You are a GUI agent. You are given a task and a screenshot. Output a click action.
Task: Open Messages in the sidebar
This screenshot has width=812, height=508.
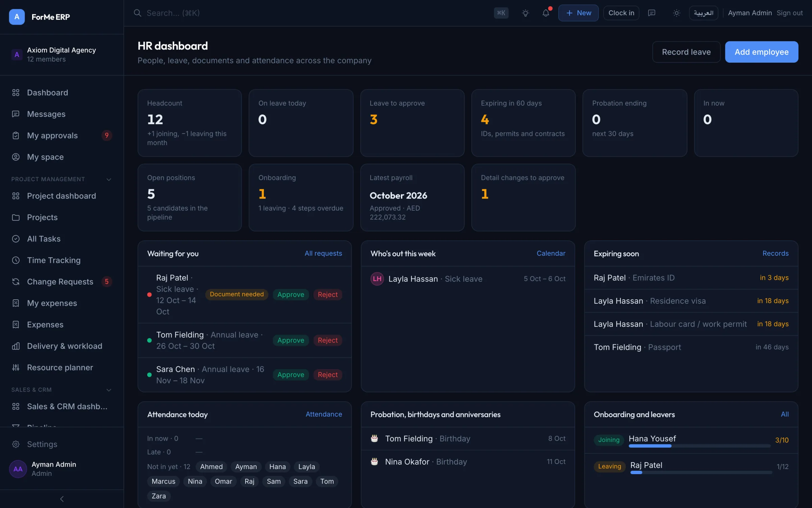[62, 114]
